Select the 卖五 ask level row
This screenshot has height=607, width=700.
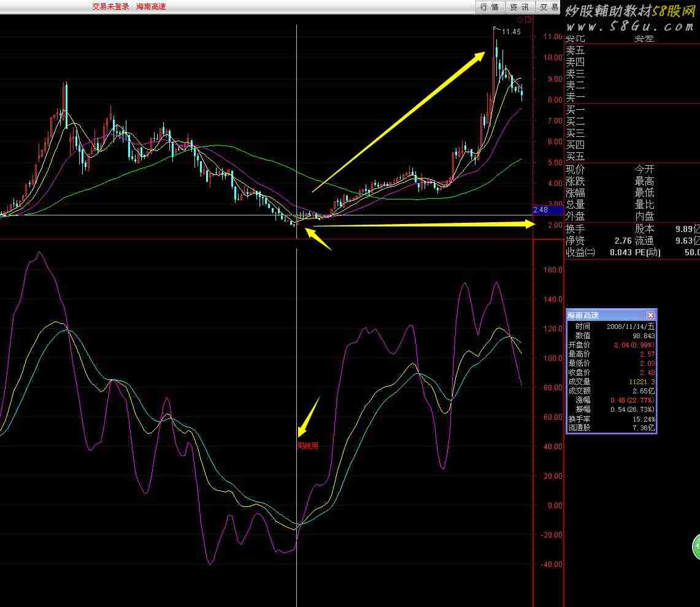pos(575,50)
